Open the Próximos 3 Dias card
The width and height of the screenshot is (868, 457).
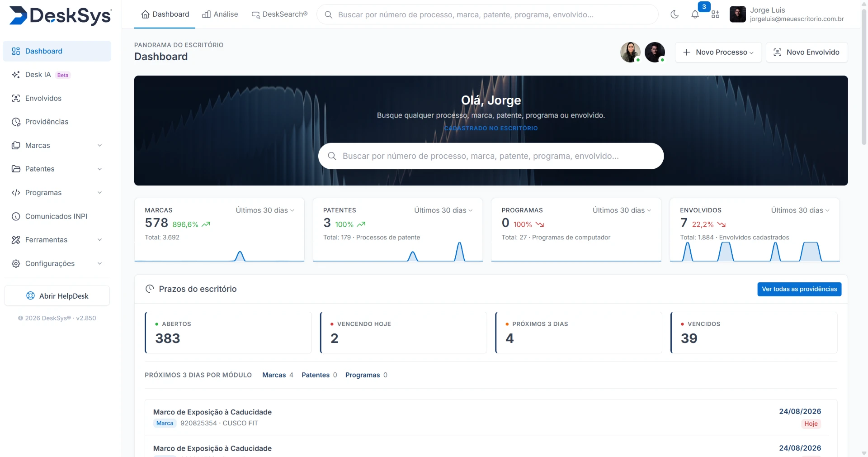(x=579, y=333)
